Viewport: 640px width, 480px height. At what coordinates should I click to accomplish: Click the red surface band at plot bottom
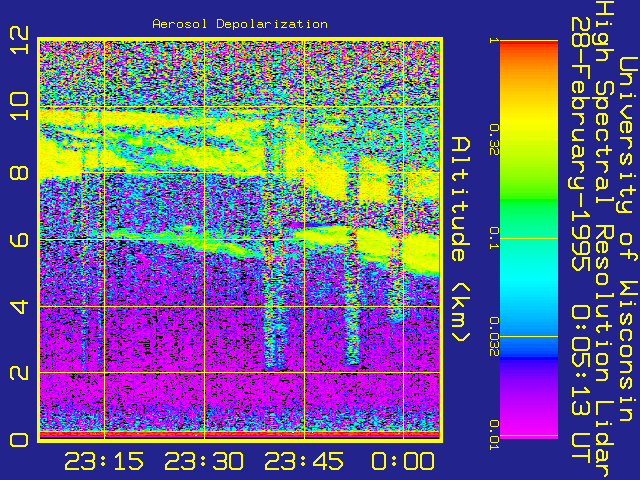[x=240, y=434]
